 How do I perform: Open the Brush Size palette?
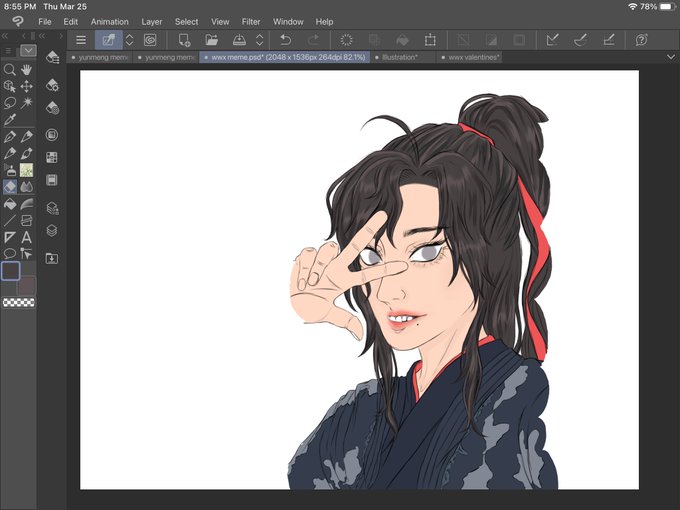[x=52, y=108]
